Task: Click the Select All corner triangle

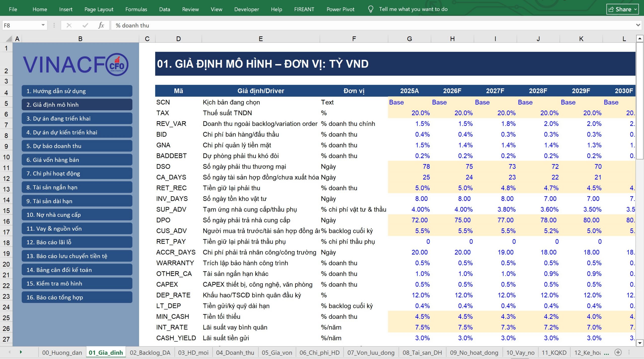Action: pos(9,39)
